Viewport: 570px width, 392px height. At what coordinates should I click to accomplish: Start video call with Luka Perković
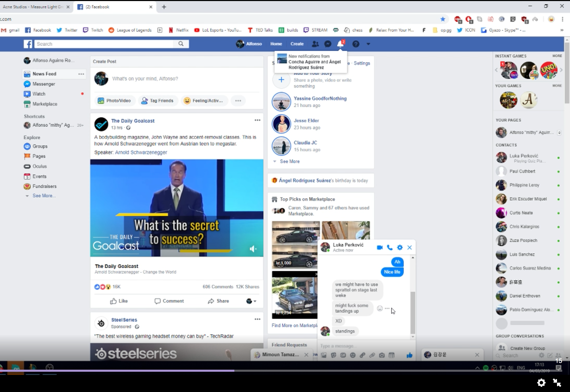click(x=380, y=247)
